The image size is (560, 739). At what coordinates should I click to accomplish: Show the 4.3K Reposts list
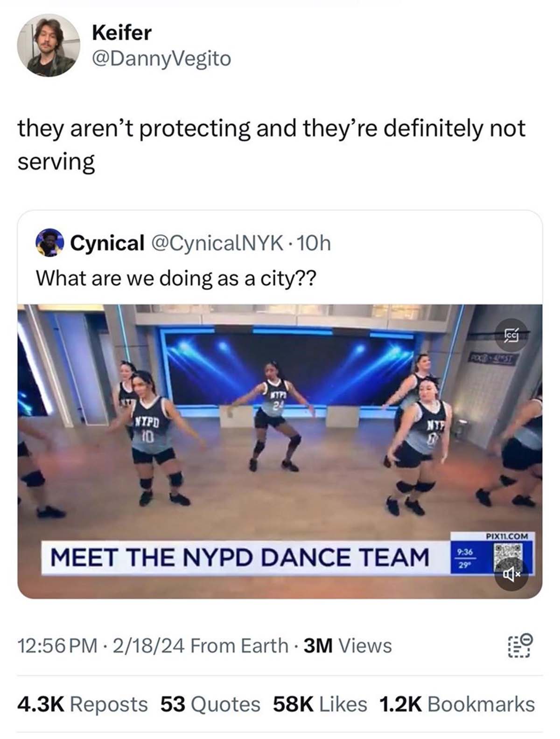coord(82,704)
